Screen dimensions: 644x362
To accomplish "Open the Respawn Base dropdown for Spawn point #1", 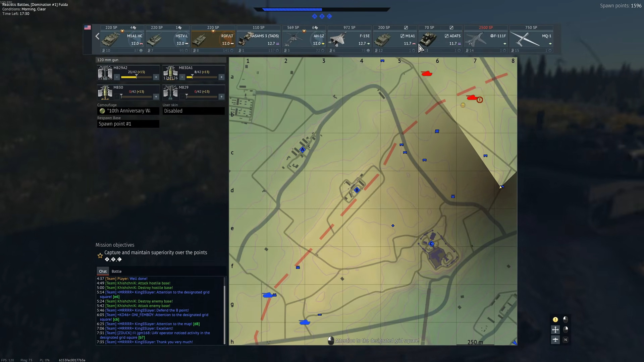I will (x=128, y=124).
